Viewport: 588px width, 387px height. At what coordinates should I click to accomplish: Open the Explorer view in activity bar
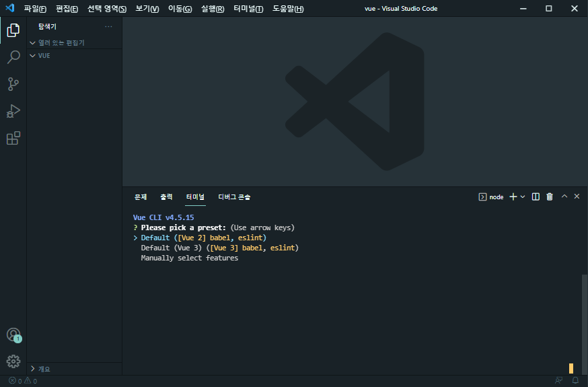pos(13,30)
